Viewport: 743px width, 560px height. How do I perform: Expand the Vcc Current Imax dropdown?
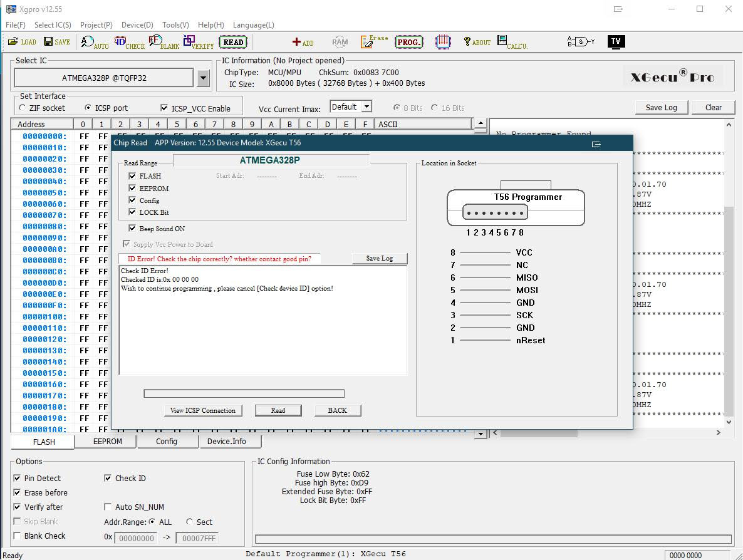[x=366, y=107]
